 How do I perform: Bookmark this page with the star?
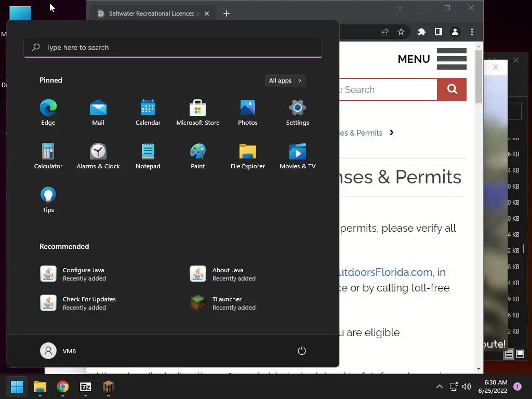(401, 32)
